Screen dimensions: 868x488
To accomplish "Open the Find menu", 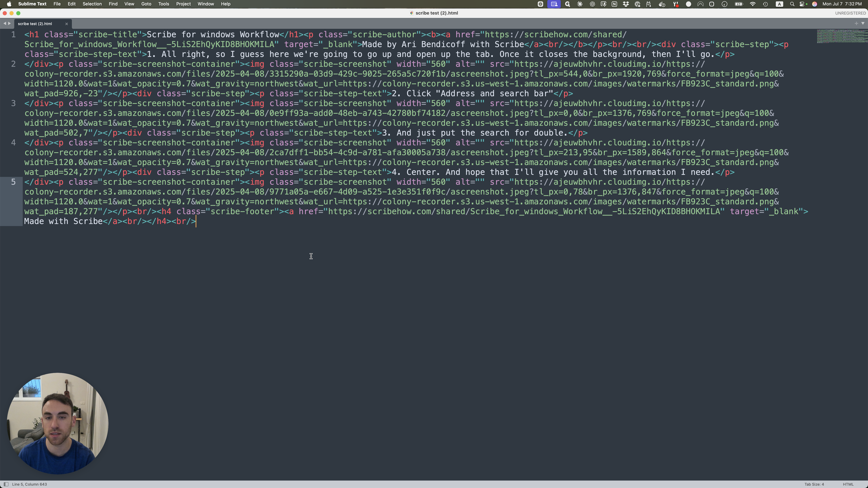I will pyautogui.click(x=113, y=4).
